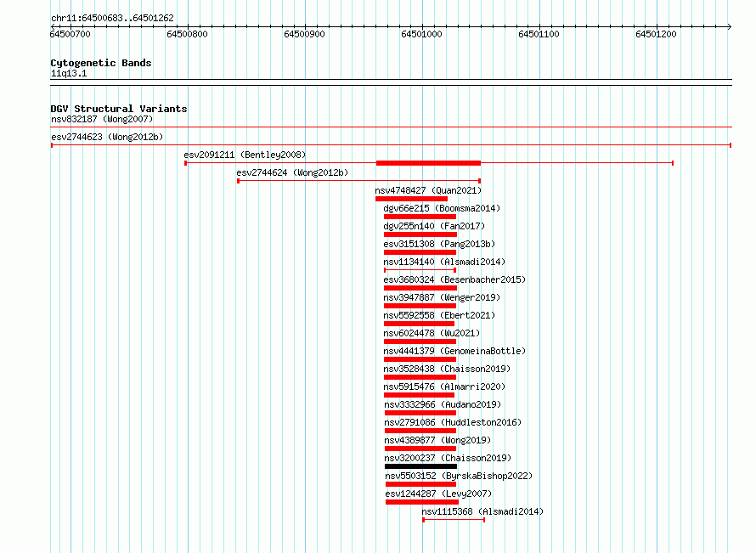
Task: Open esv3680324 (Besenbacher2015) variant
Action: pyautogui.click(x=454, y=279)
